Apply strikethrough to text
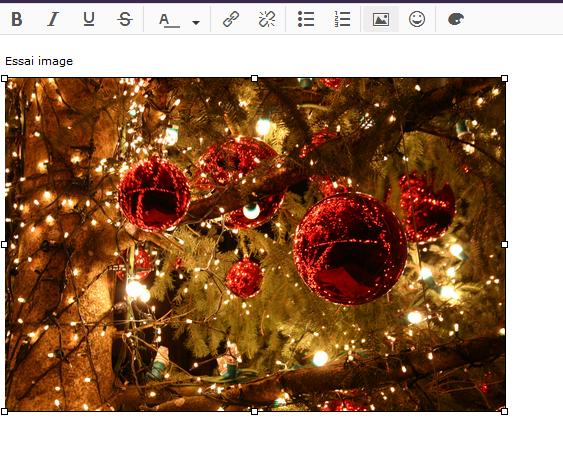Image resolution: width=563 pixels, height=464 pixels. [x=125, y=19]
